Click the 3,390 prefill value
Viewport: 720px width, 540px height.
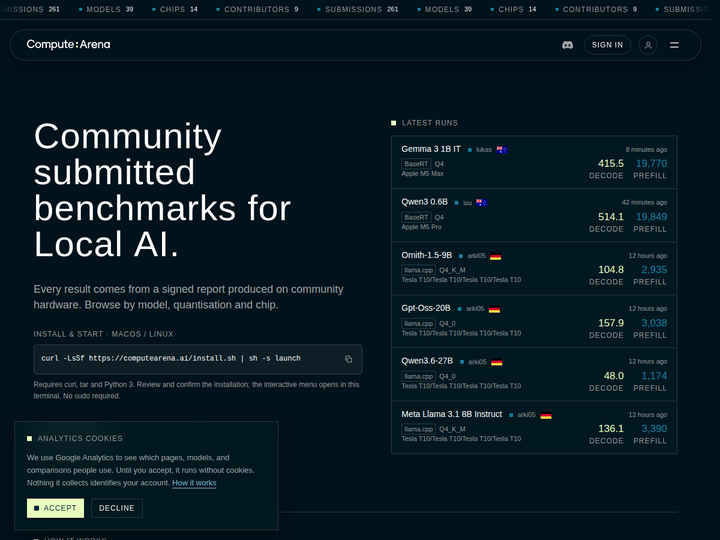pyautogui.click(x=654, y=428)
